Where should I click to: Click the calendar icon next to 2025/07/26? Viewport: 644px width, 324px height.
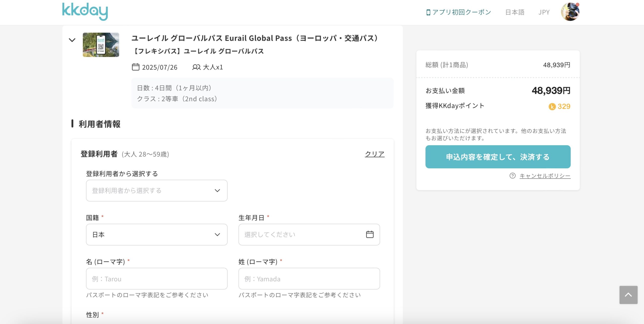point(136,67)
